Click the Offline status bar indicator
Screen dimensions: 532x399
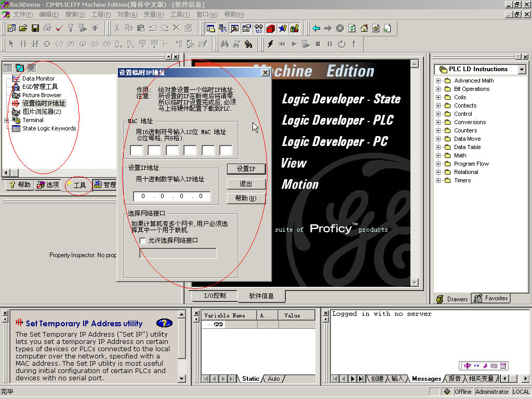tap(463, 392)
